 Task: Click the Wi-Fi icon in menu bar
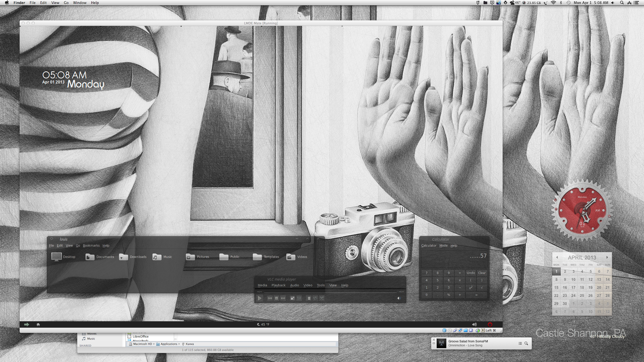tap(553, 3)
